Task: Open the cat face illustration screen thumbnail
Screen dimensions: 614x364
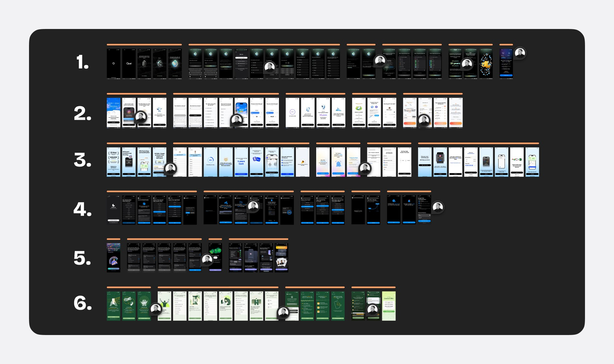Action: [x=226, y=162]
